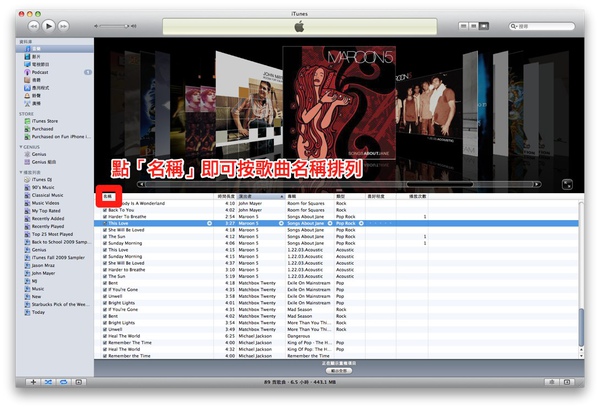Uncheck Unwell lasting 3:58

(x=105, y=296)
